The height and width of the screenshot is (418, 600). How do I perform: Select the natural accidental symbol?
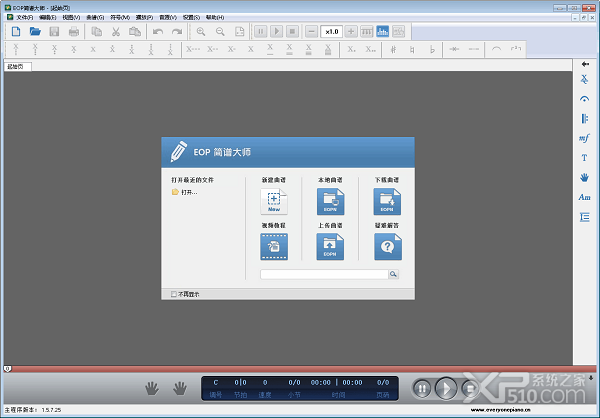pos(412,49)
